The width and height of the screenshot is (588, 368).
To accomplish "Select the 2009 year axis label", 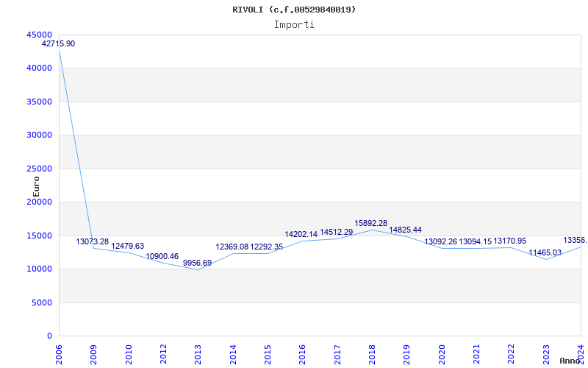I will 94,355.
